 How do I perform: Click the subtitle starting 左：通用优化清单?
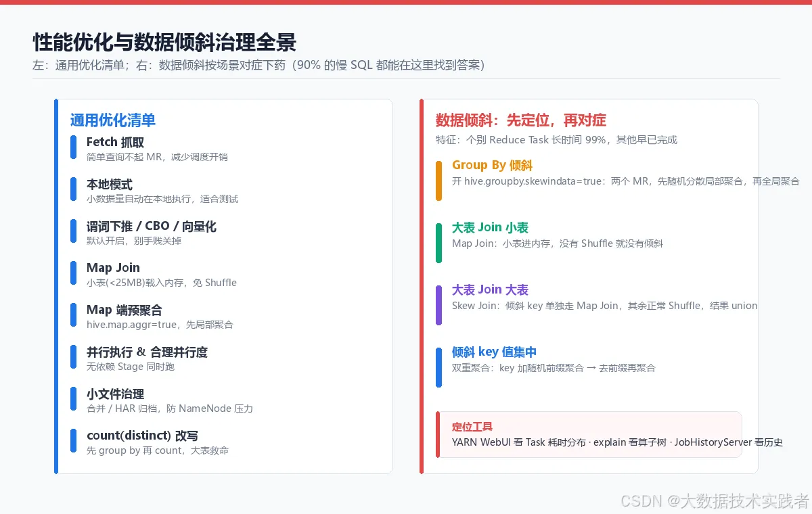coord(258,65)
